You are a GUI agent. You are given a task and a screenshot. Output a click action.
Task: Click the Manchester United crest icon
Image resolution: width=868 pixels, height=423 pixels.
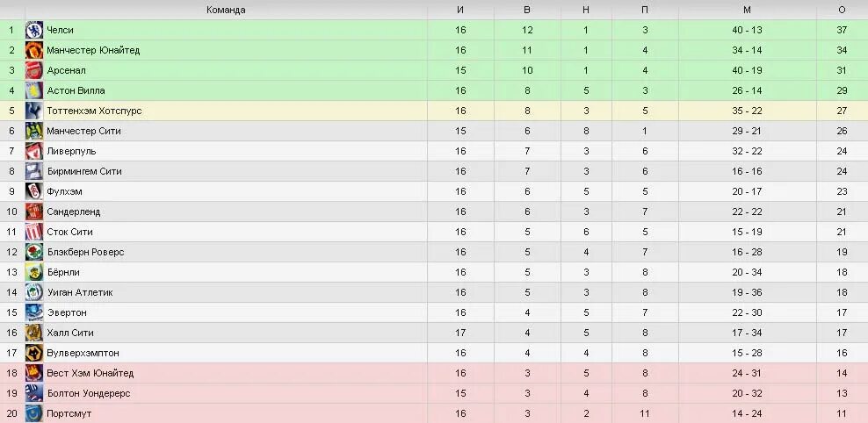coord(33,50)
